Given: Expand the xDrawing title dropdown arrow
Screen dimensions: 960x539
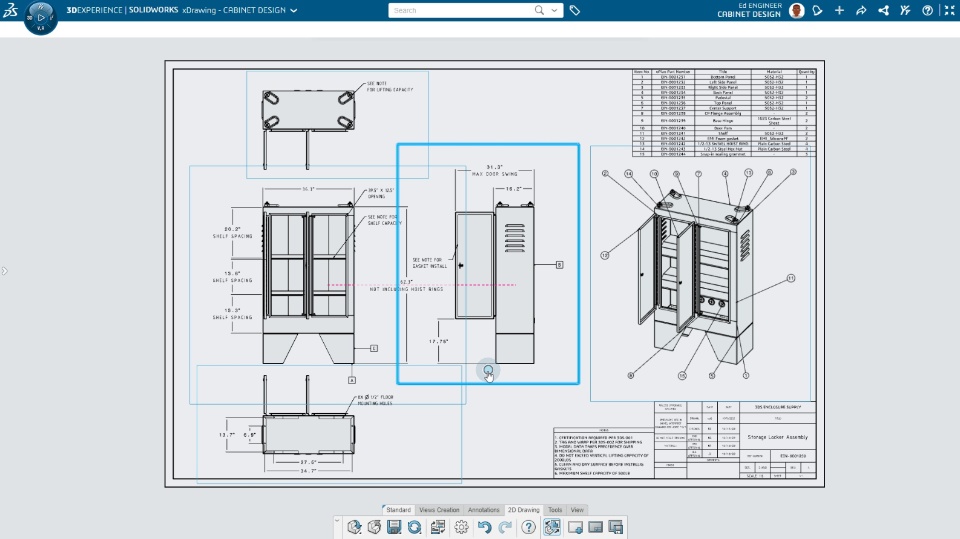Looking at the screenshot, I should [294, 10].
